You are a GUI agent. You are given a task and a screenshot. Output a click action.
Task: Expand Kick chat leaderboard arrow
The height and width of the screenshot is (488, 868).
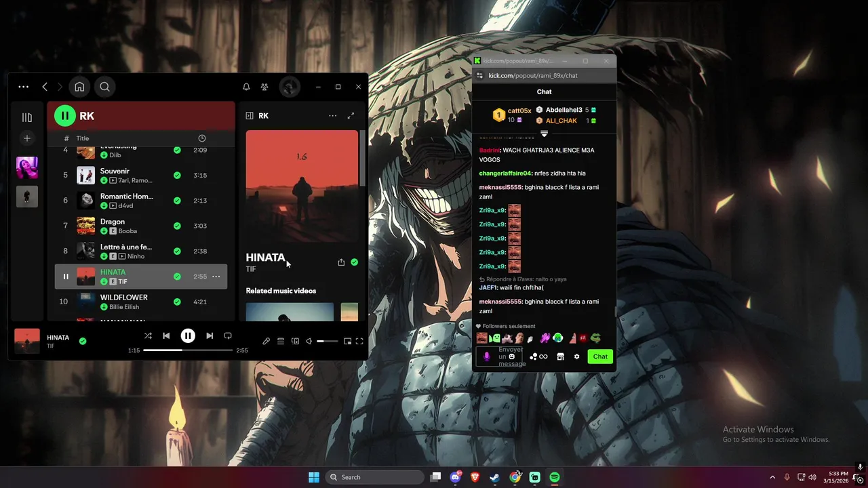[544, 134]
